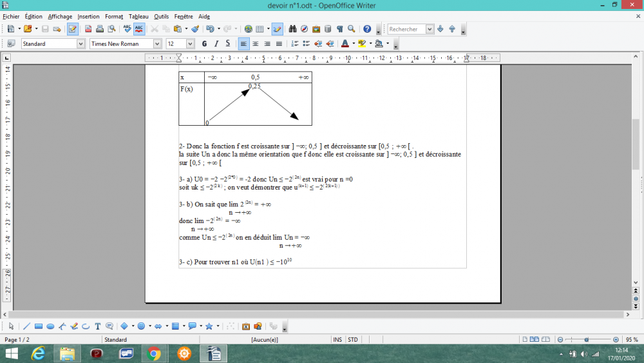Select the Ellipse drawing tool
This screenshot has height=363, width=644.
coord(50,326)
